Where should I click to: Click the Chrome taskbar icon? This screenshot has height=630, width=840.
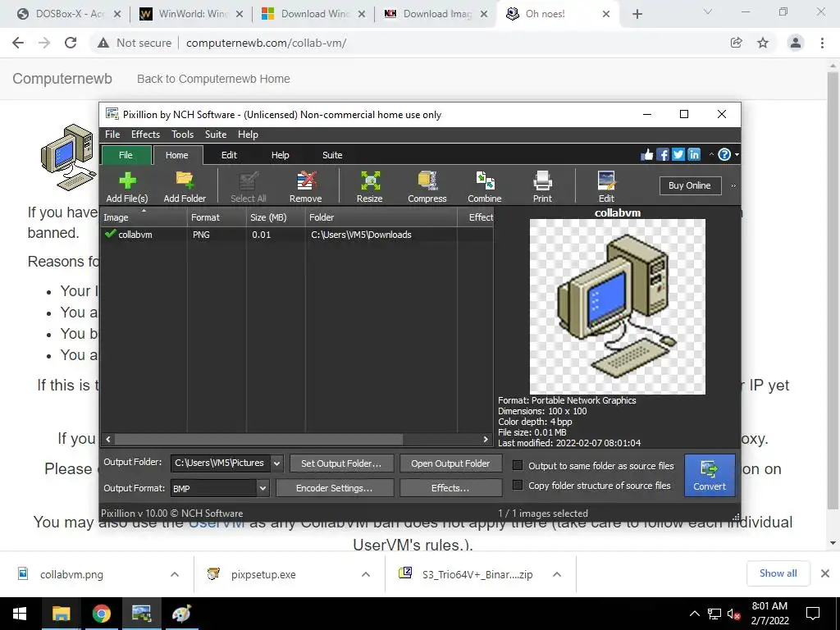101,614
